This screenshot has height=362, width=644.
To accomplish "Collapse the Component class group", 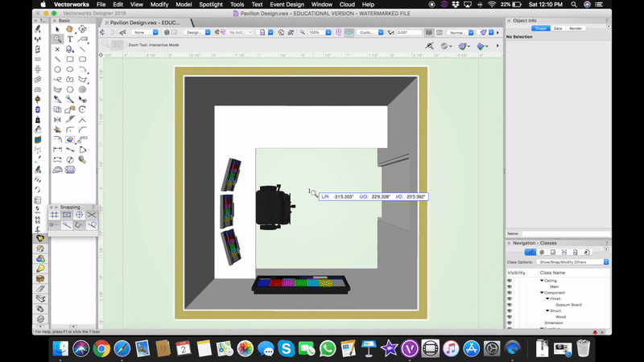I will coord(542,293).
